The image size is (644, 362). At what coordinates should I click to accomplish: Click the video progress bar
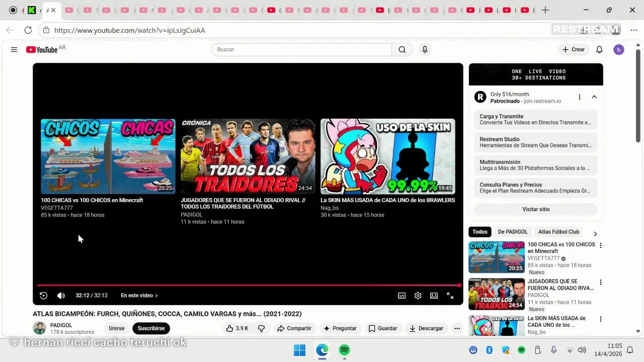248,285
